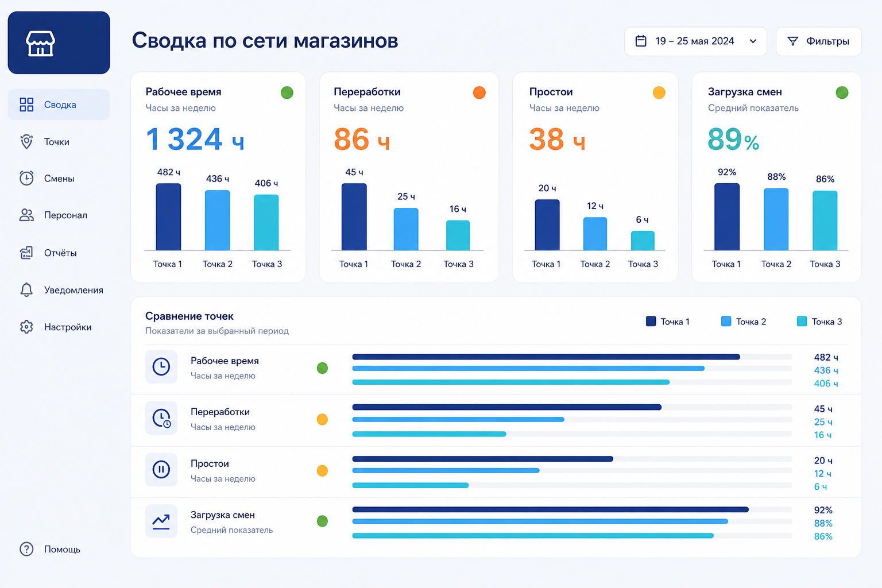Click the Настройки gear icon
The width and height of the screenshot is (882, 588).
pyautogui.click(x=26, y=327)
